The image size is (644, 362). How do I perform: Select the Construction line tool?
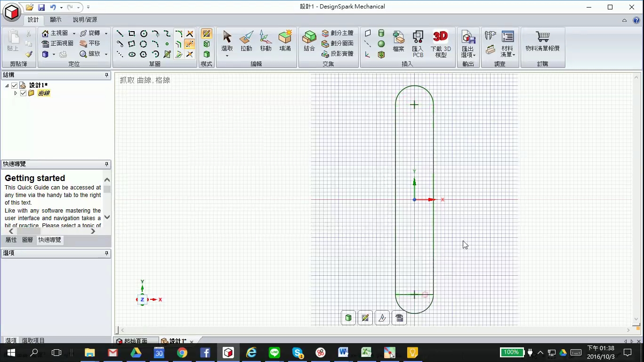click(x=120, y=54)
